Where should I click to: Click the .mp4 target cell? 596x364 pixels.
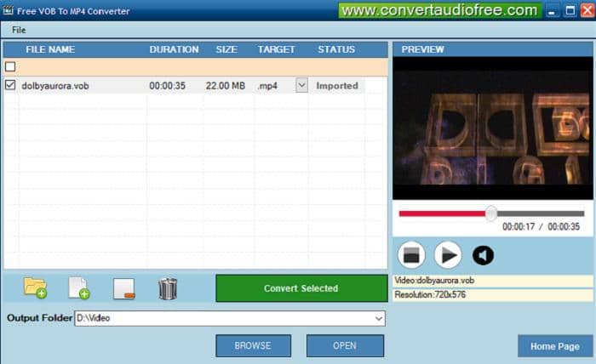(267, 86)
